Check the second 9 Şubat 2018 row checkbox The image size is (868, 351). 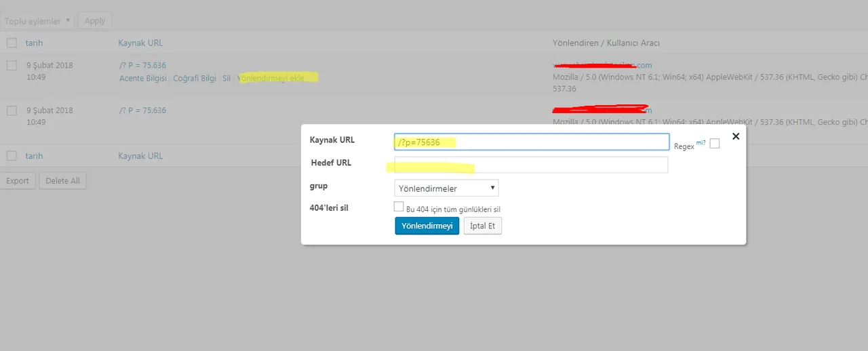click(x=12, y=110)
